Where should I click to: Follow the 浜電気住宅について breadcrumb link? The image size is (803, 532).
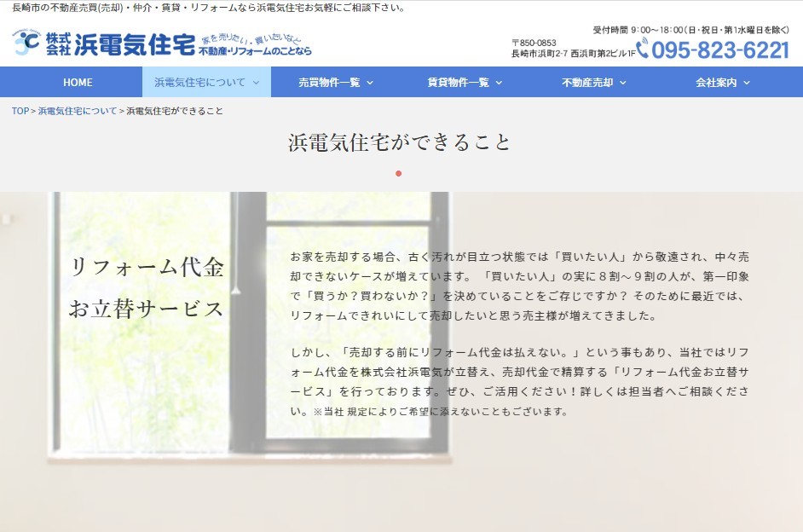click(x=78, y=111)
